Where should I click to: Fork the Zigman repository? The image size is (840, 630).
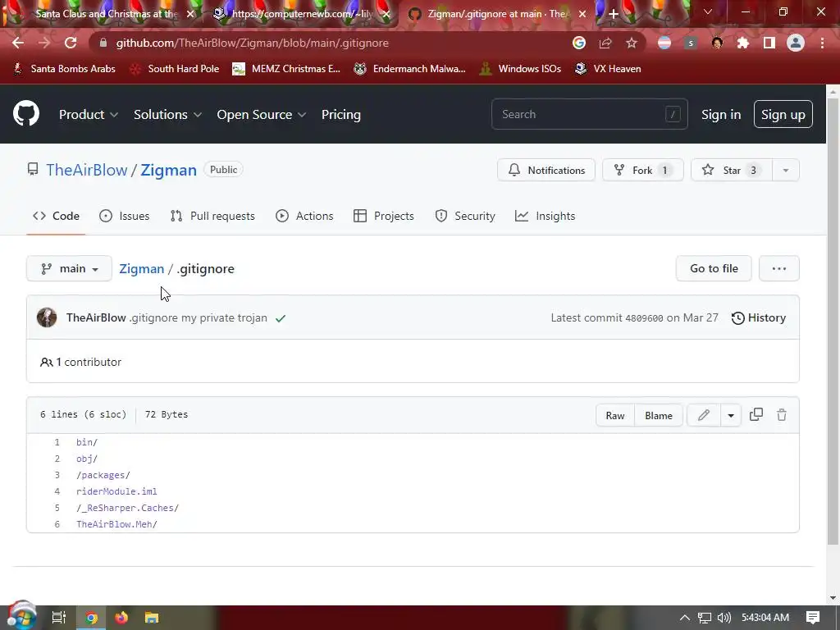(643, 171)
